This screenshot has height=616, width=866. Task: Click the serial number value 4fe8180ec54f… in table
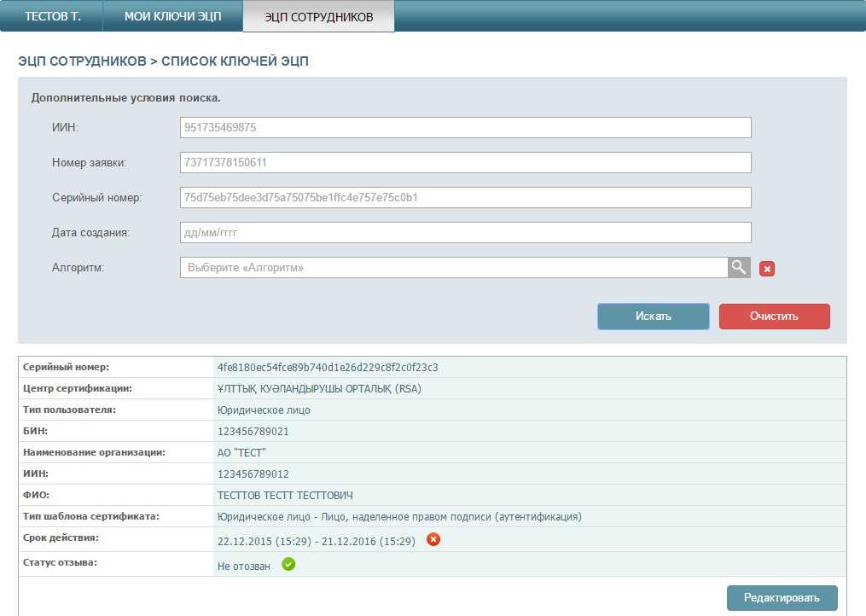pos(328,368)
